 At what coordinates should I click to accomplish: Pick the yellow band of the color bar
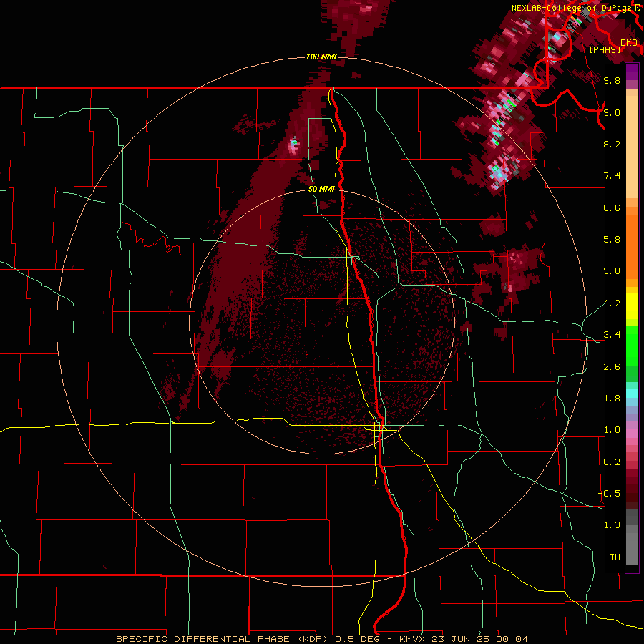point(632,306)
